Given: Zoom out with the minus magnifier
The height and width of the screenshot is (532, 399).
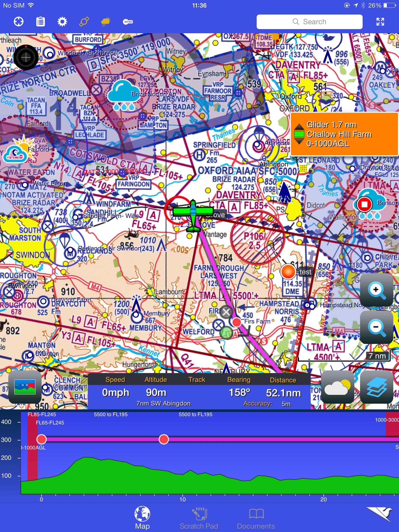Looking at the screenshot, I should [376, 327].
